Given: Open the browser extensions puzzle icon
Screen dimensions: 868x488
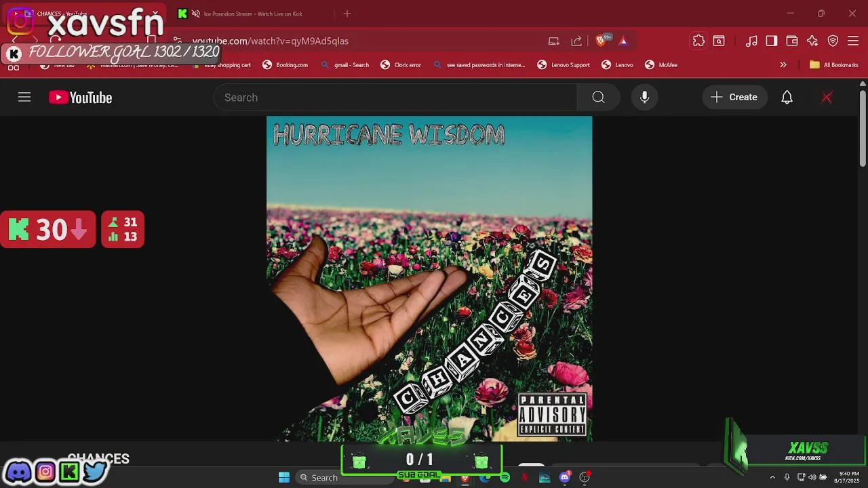Looking at the screenshot, I should click(x=698, y=41).
